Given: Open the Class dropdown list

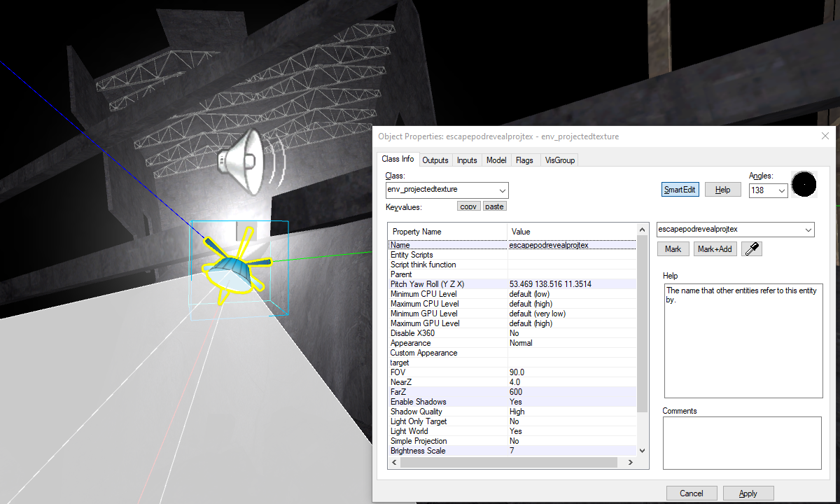Looking at the screenshot, I should tap(503, 190).
